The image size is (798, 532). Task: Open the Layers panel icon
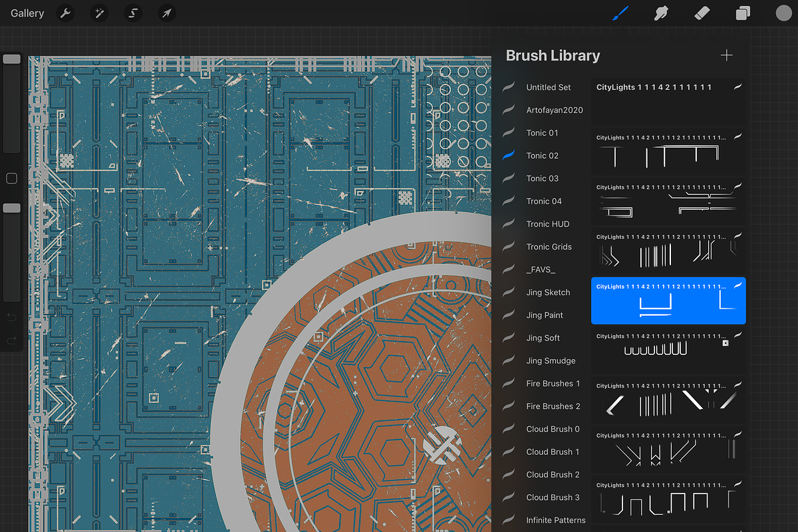(743, 13)
